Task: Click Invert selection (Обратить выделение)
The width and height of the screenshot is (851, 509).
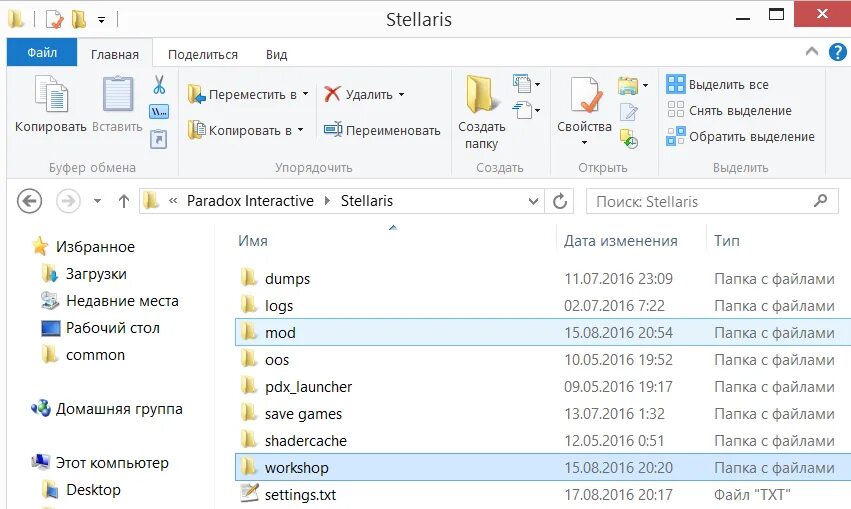Action: click(741, 136)
